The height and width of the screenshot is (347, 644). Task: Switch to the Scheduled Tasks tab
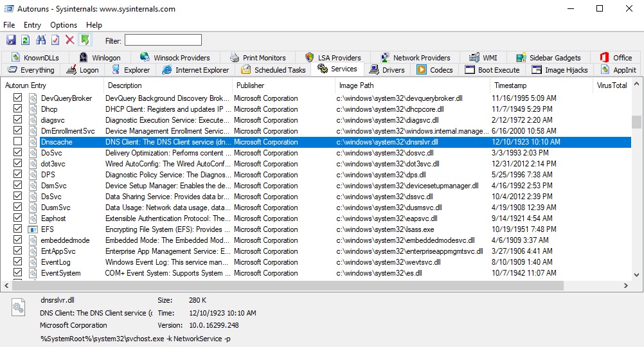coord(273,70)
